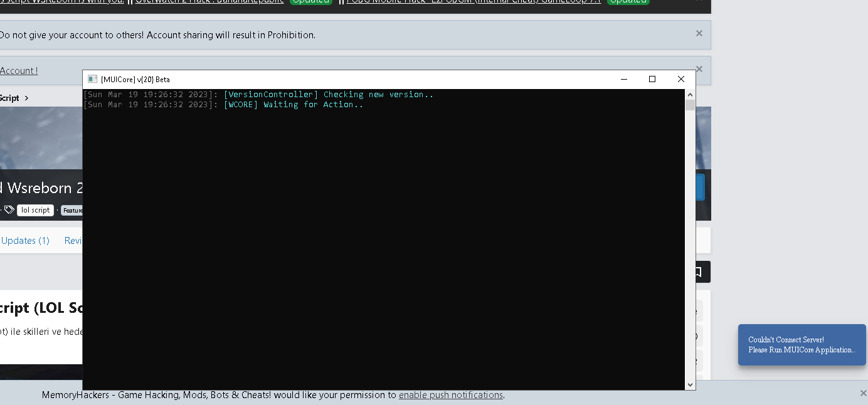The width and height of the screenshot is (868, 405).
Task: Click the MUICore console window title icon
Action: coord(92,79)
